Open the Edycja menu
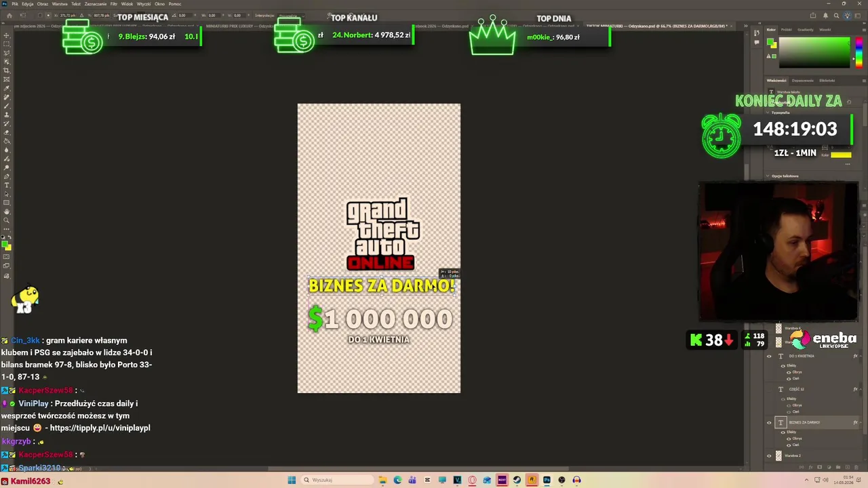 (28, 4)
